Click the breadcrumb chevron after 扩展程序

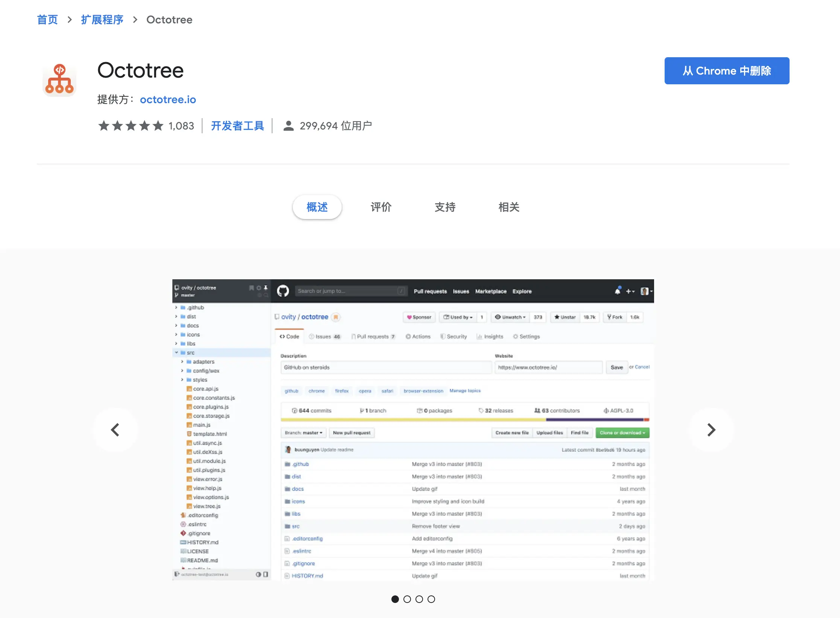(x=135, y=20)
